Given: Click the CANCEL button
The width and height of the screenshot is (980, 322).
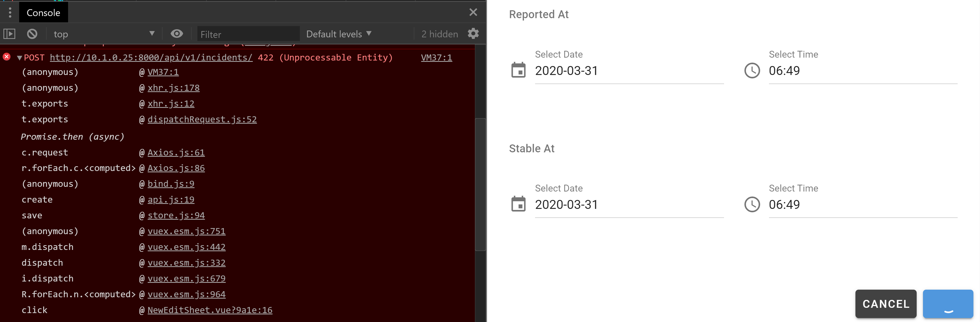Looking at the screenshot, I should (x=885, y=304).
